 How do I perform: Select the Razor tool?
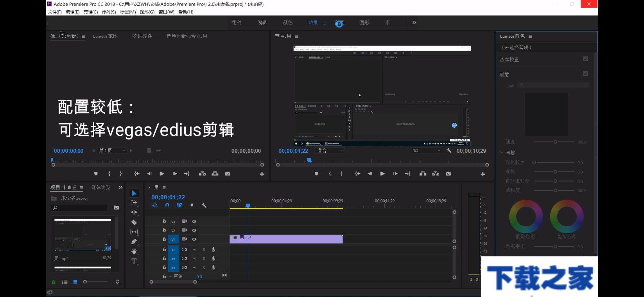(134, 222)
